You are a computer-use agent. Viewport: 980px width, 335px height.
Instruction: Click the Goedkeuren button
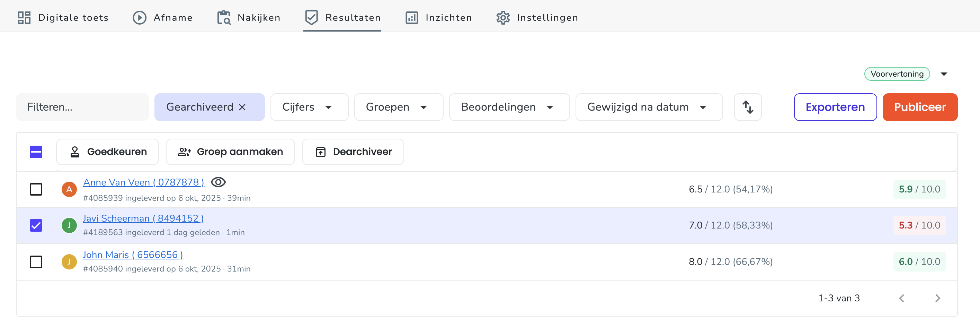[108, 152]
